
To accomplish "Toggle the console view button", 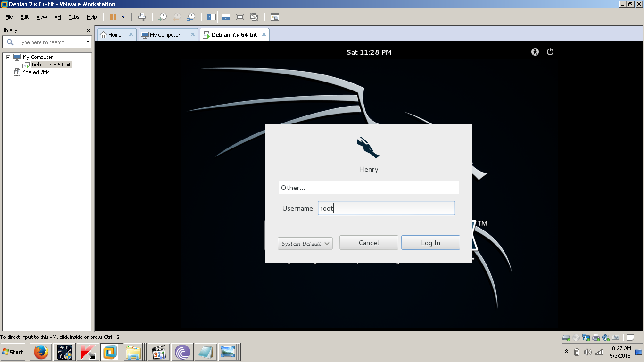I will click(274, 17).
